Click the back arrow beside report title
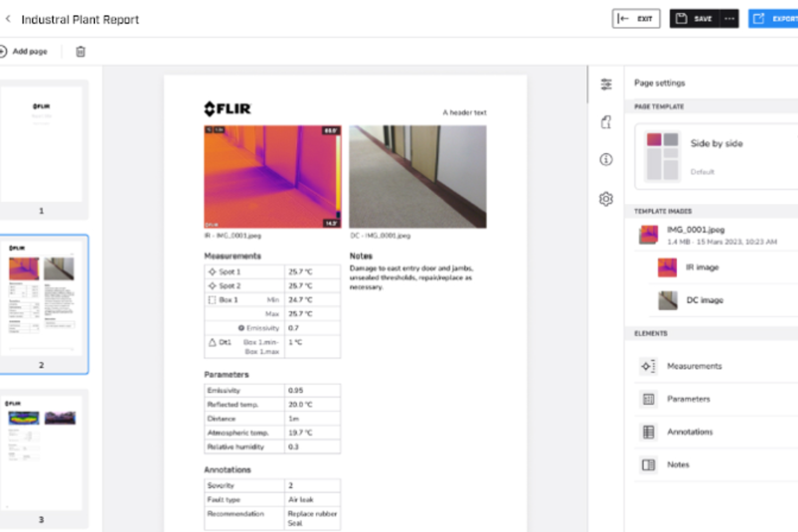The width and height of the screenshot is (798, 532). click(x=8, y=19)
